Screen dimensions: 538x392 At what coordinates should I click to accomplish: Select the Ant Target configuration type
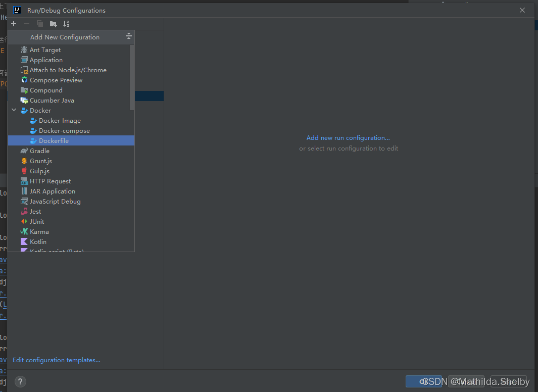point(71,50)
